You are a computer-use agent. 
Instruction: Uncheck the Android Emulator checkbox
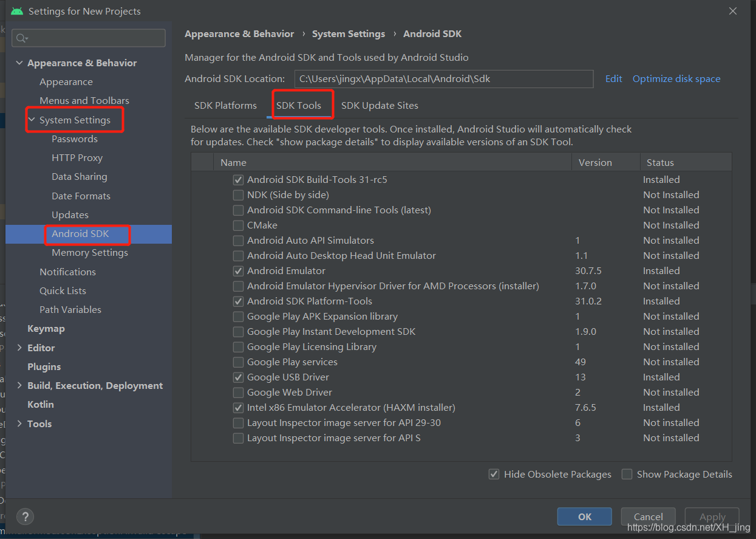[239, 271]
